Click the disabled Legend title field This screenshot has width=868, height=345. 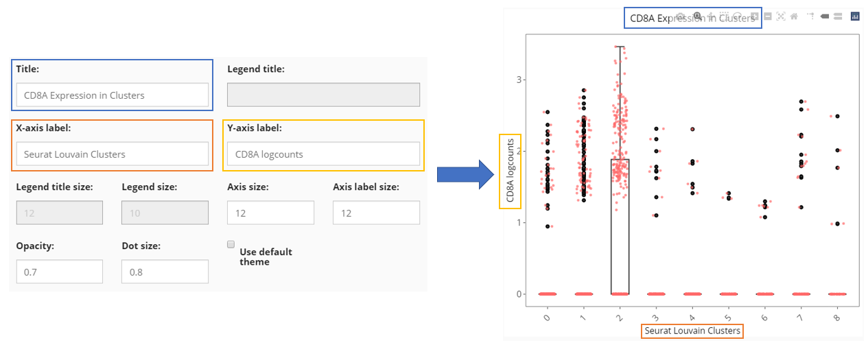(x=323, y=95)
